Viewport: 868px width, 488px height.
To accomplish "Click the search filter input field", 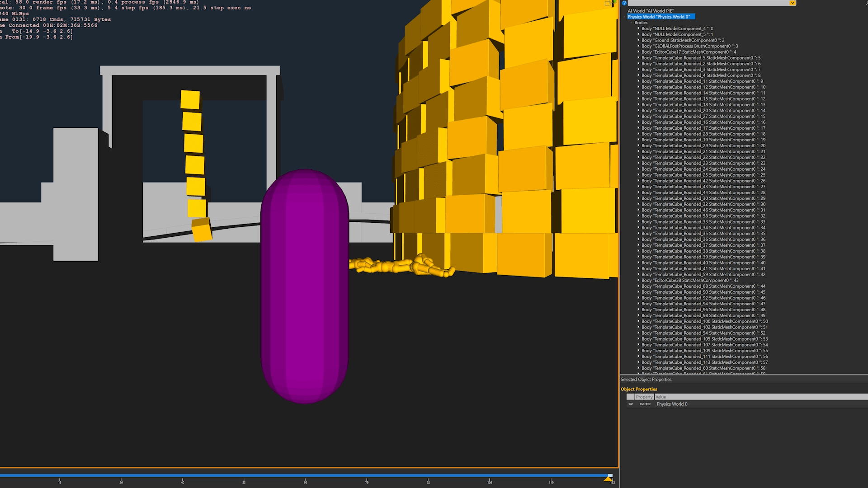I will coord(708,3).
